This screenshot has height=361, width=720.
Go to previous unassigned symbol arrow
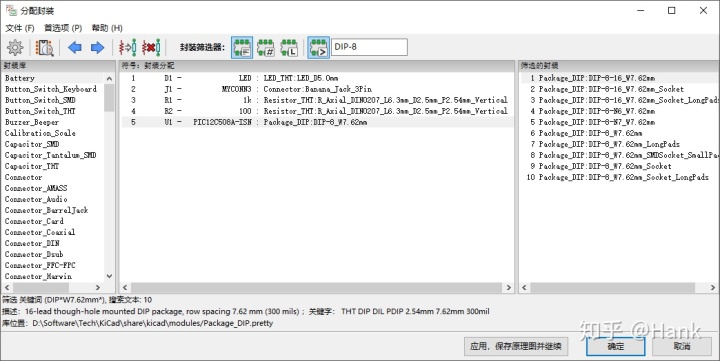point(74,47)
